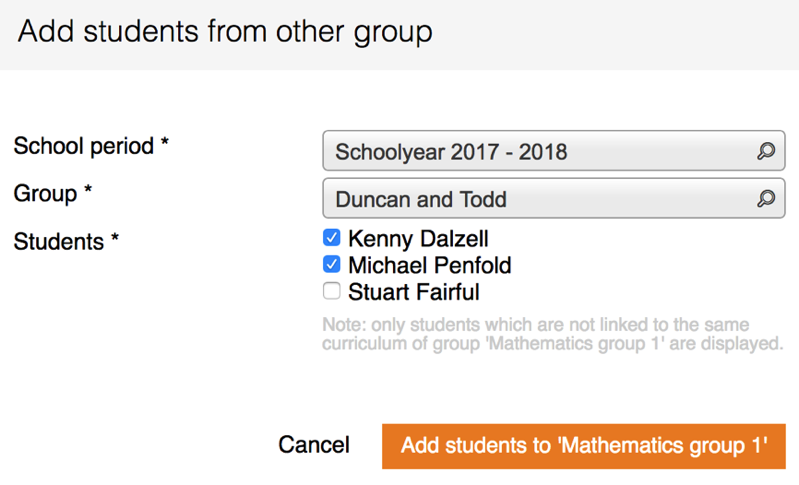Click the 'School period *' field label
The width and height of the screenshot is (799, 485).
[91, 146]
